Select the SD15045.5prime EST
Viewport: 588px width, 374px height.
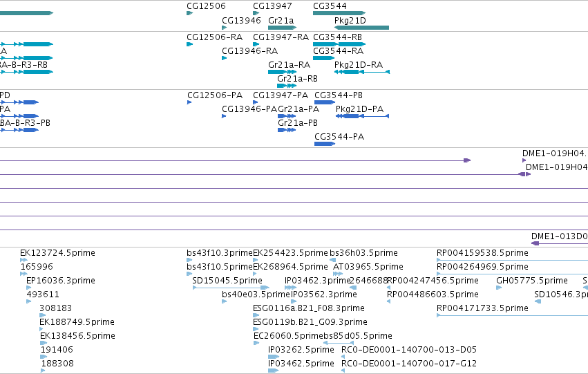pyautogui.click(x=227, y=281)
